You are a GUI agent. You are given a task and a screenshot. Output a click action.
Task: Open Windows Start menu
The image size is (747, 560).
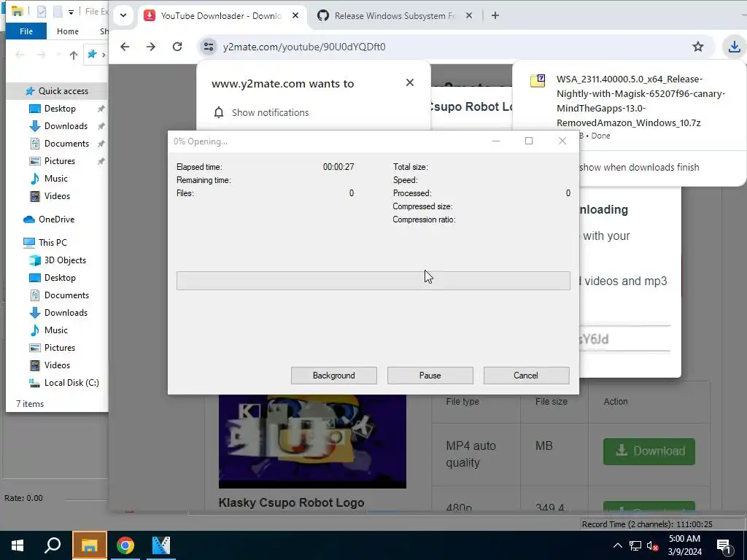pyautogui.click(x=18, y=545)
